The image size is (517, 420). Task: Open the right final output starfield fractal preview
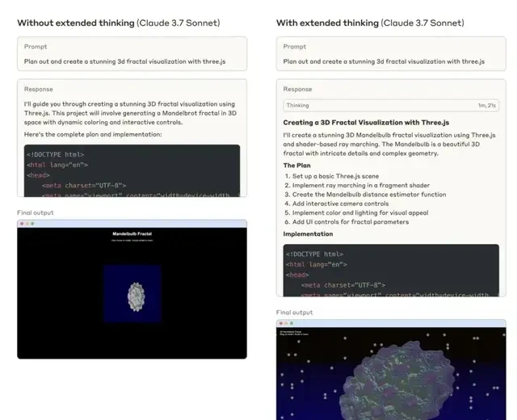[x=391, y=370]
